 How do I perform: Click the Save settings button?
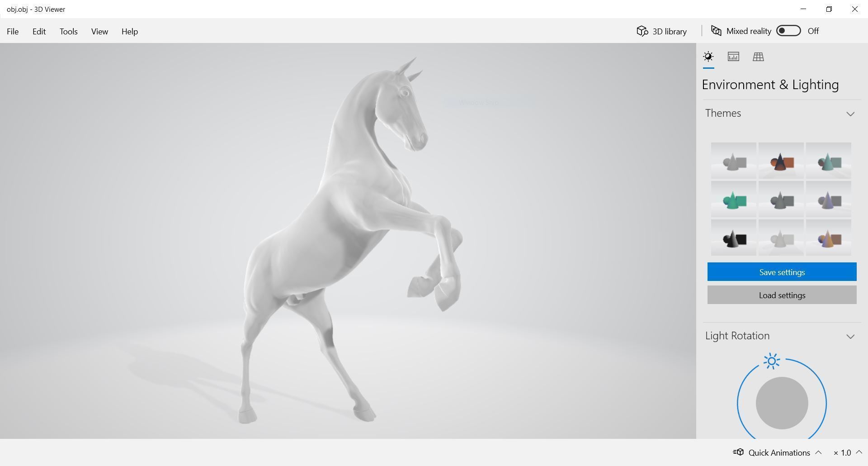[782, 272]
